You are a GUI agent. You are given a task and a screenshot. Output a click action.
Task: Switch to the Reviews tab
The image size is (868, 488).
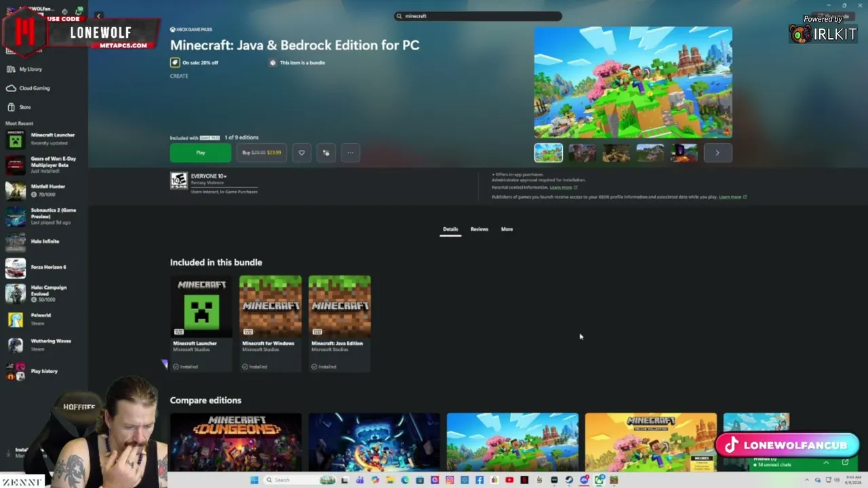click(x=479, y=229)
